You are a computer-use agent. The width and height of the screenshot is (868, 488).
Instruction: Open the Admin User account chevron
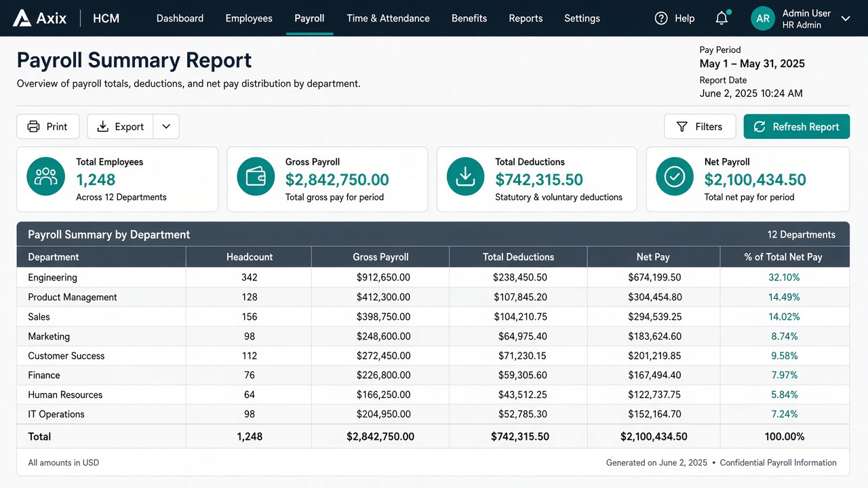(x=846, y=19)
